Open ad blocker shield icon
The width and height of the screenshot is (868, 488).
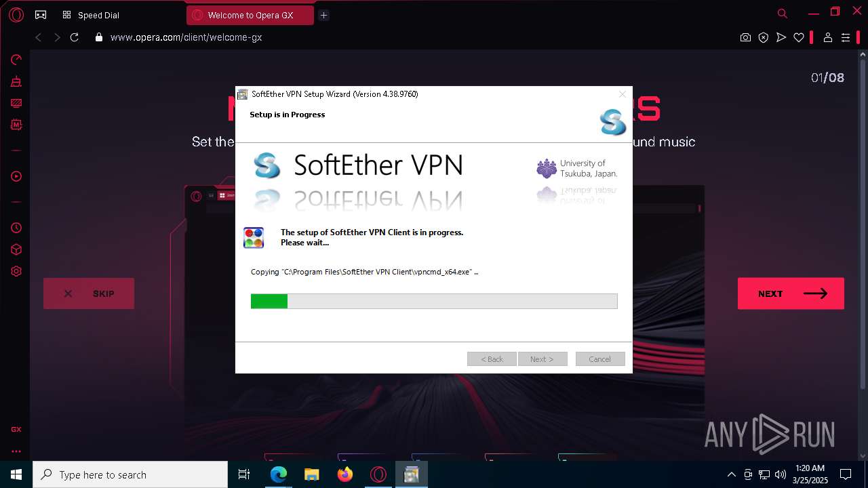[x=764, y=37]
